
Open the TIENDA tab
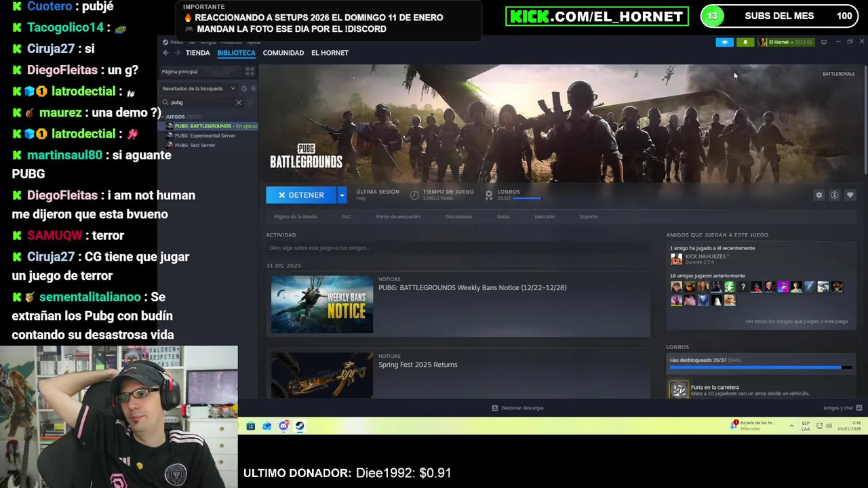pos(197,53)
